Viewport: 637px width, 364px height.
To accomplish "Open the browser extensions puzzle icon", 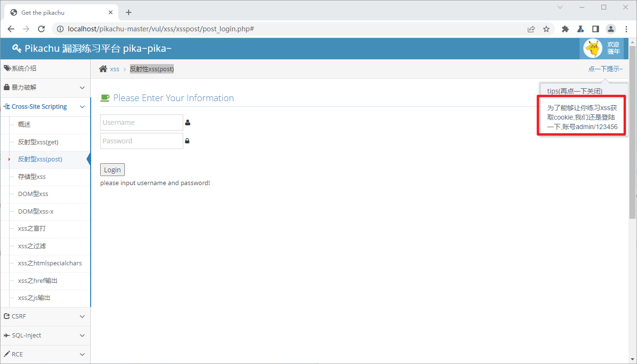I will click(565, 29).
